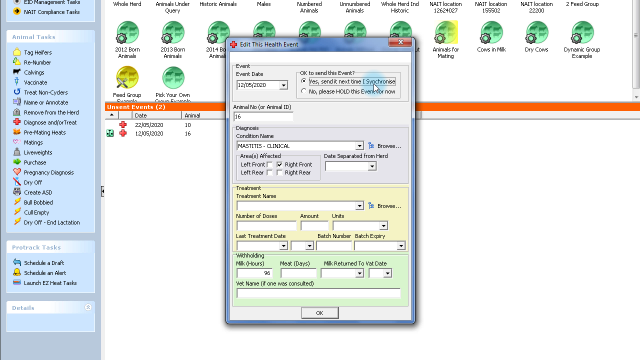The height and width of the screenshot is (360, 640).
Task: Select the 22/05/2020 unsent event row
Action: point(165,125)
